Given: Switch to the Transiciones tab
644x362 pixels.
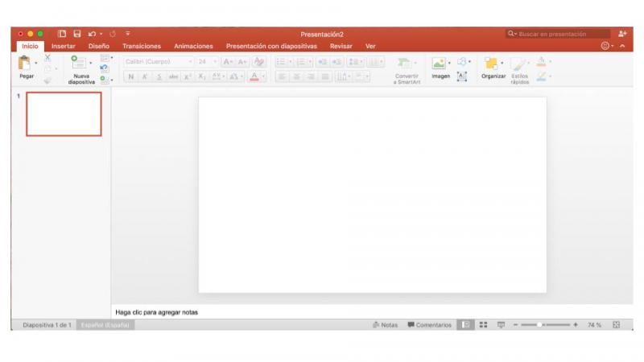Looking at the screenshot, I should click(142, 47).
